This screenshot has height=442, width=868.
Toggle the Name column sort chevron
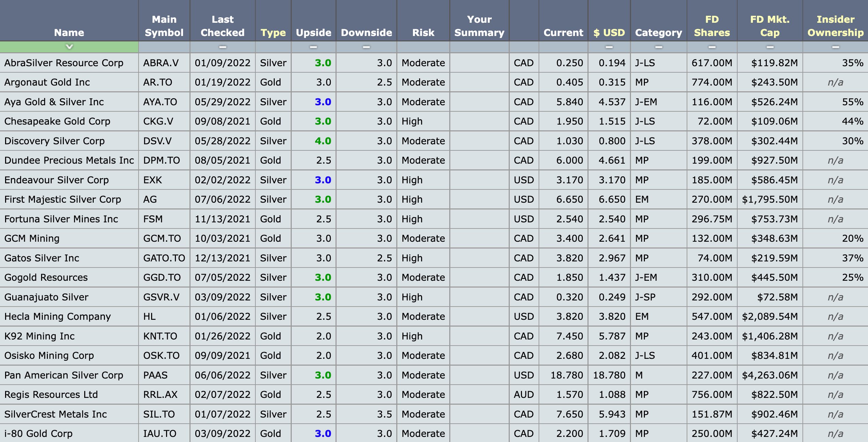(69, 47)
